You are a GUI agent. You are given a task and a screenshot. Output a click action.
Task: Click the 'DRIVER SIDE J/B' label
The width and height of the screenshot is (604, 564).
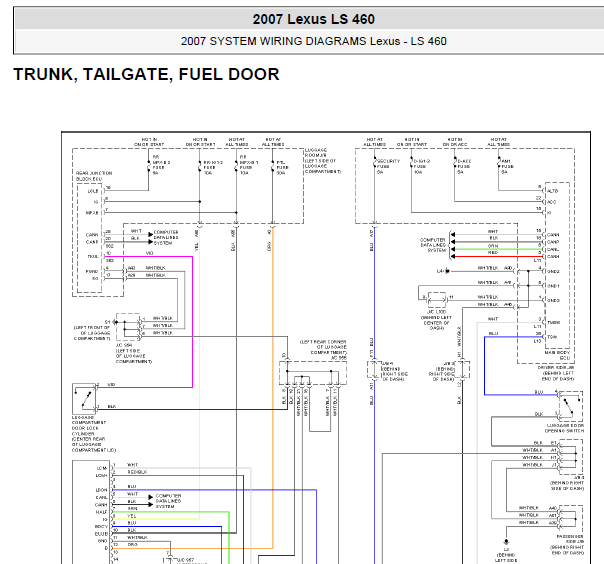[556, 368]
